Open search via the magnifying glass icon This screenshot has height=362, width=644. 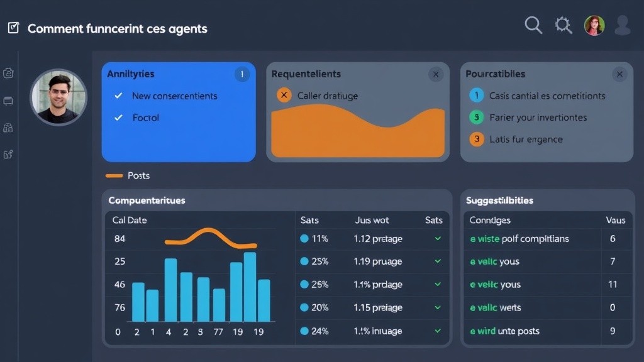[x=533, y=25]
